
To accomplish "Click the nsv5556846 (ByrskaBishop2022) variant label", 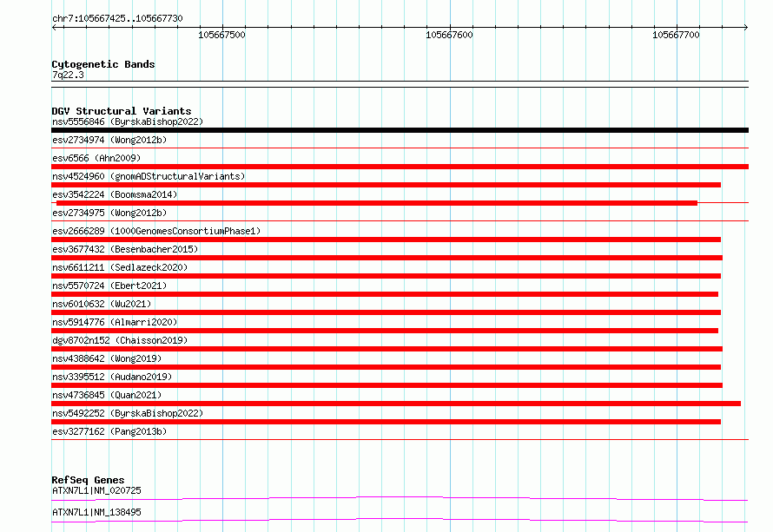I will [128, 122].
